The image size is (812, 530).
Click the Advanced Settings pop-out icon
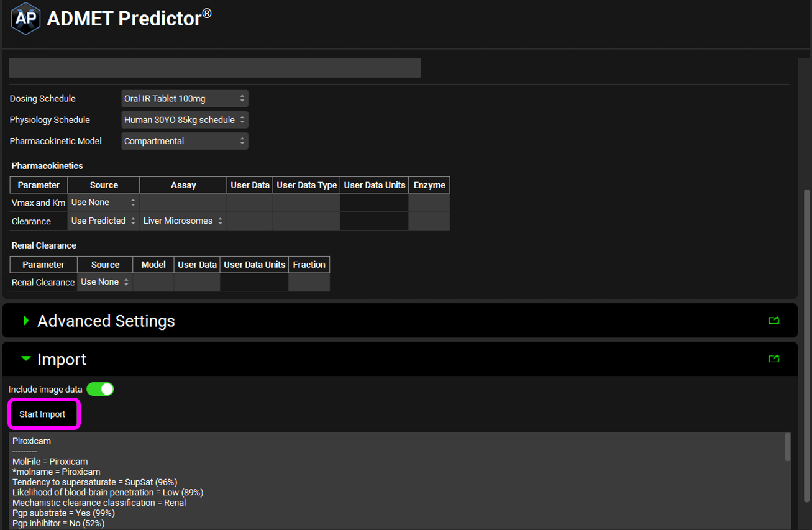click(x=773, y=321)
